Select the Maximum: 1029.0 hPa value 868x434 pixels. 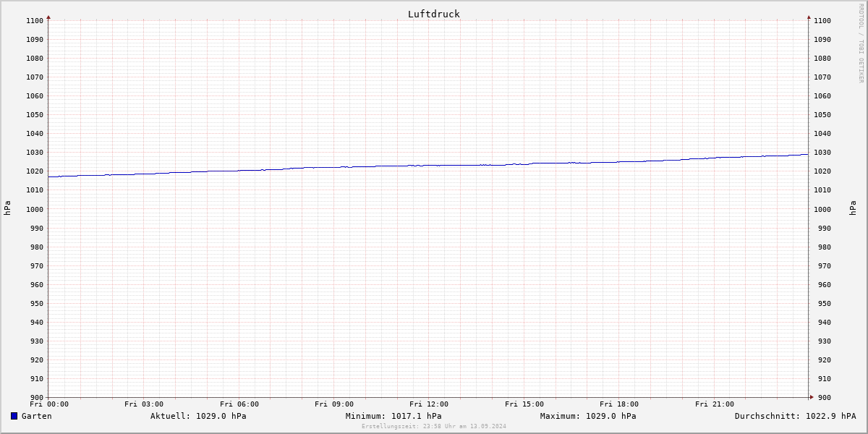[588, 416]
